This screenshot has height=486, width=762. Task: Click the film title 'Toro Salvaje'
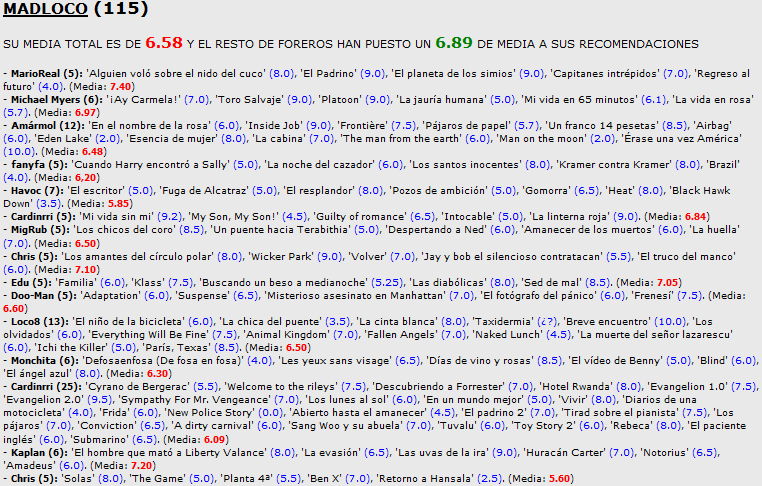pos(249,100)
